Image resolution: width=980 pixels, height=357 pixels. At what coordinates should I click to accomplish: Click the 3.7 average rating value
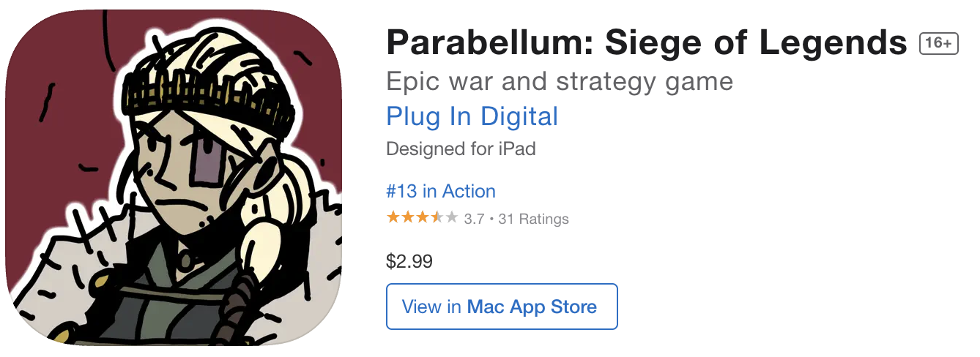[x=475, y=219]
